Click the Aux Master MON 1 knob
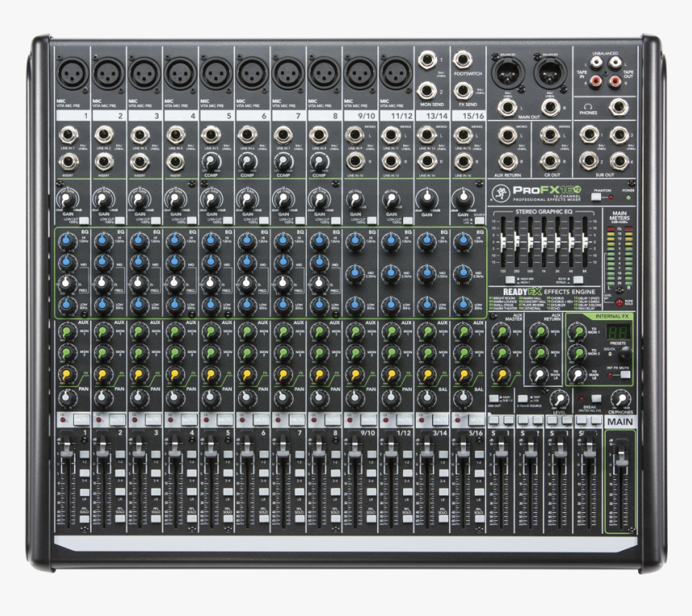The image size is (692, 616). click(501, 332)
